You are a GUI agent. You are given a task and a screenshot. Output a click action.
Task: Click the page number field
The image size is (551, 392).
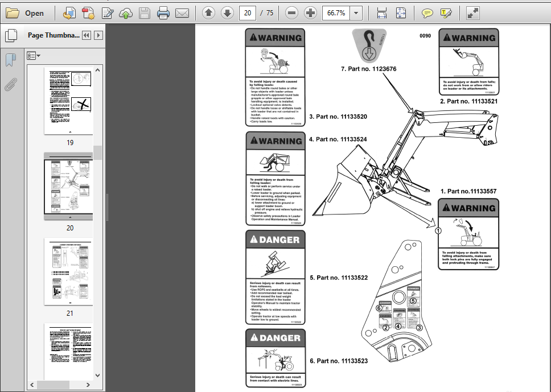coord(248,13)
